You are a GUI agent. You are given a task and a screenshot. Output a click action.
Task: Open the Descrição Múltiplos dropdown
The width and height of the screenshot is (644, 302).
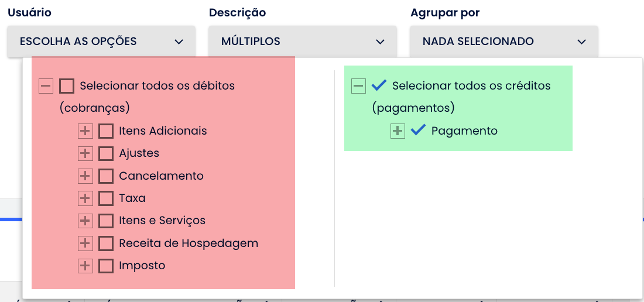pyautogui.click(x=303, y=42)
